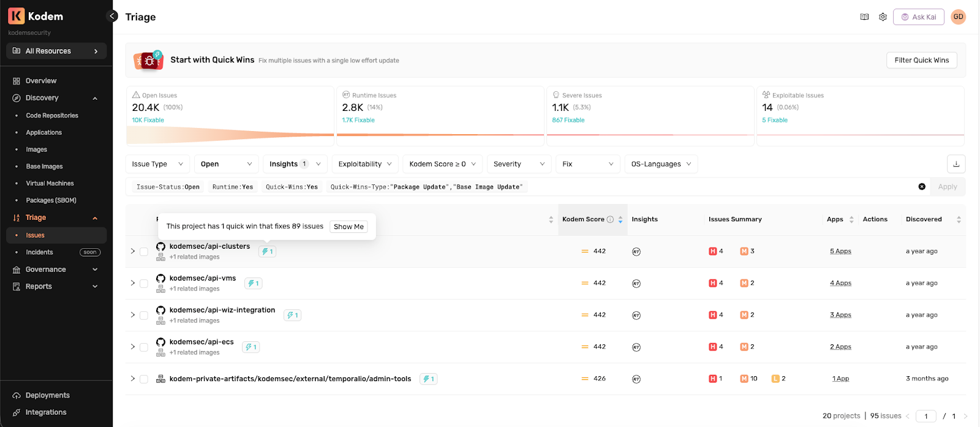Click quick win badge for kodemsec/api-wiz-integration
Viewport: 980px width, 427px height.
(292, 315)
